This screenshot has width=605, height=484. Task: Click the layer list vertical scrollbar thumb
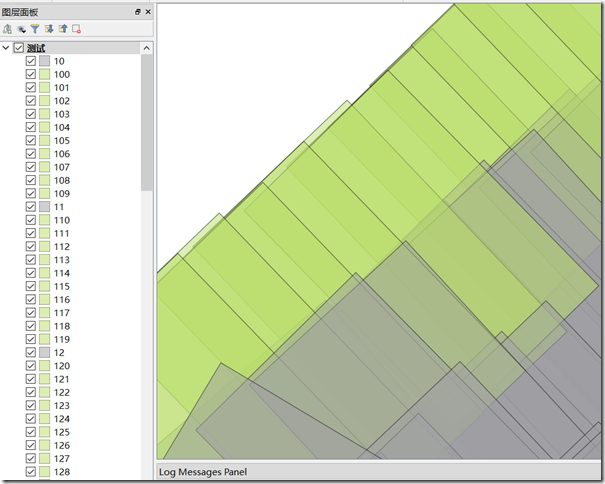147,120
